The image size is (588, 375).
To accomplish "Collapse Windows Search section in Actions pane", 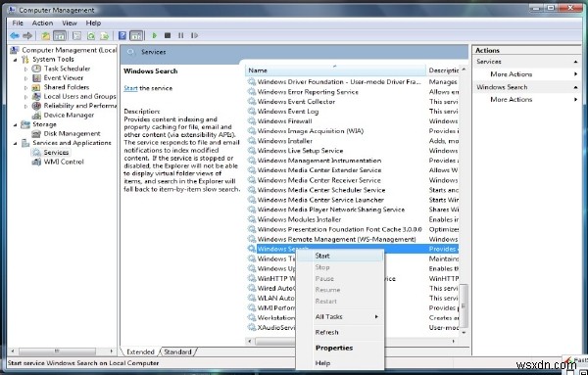I will pyautogui.click(x=575, y=87).
